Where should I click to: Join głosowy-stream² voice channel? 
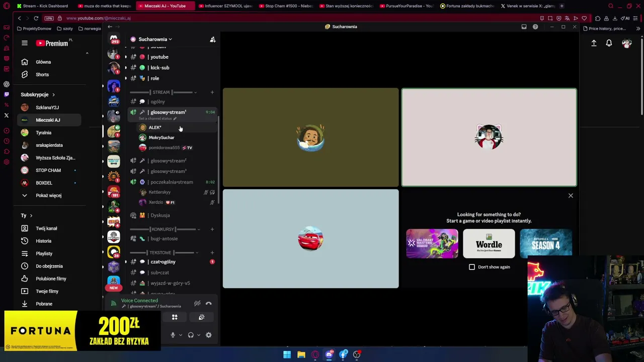point(171,161)
